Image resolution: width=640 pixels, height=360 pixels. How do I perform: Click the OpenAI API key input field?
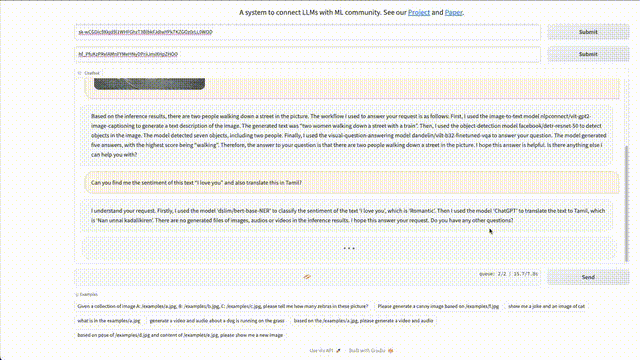(x=307, y=32)
